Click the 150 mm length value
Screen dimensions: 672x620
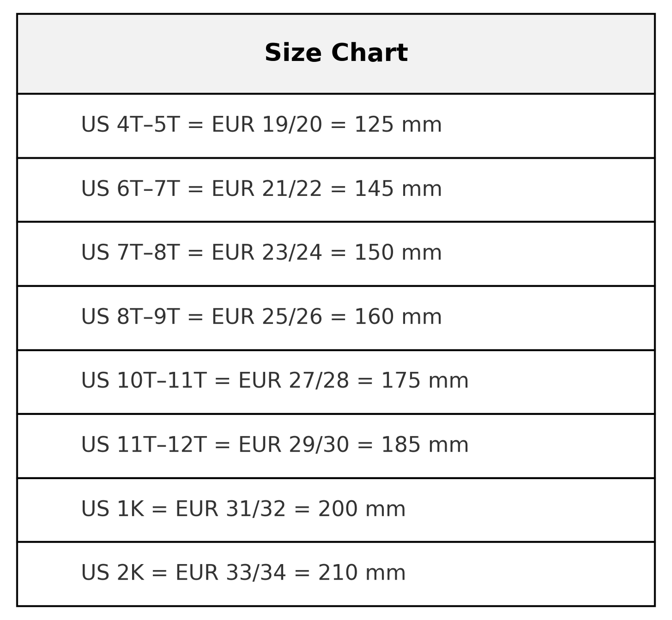tap(398, 253)
